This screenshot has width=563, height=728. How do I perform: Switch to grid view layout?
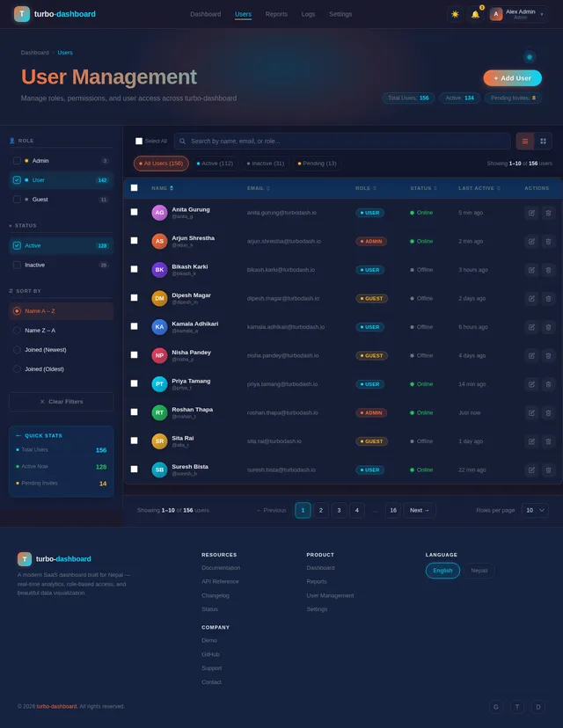coord(543,142)
